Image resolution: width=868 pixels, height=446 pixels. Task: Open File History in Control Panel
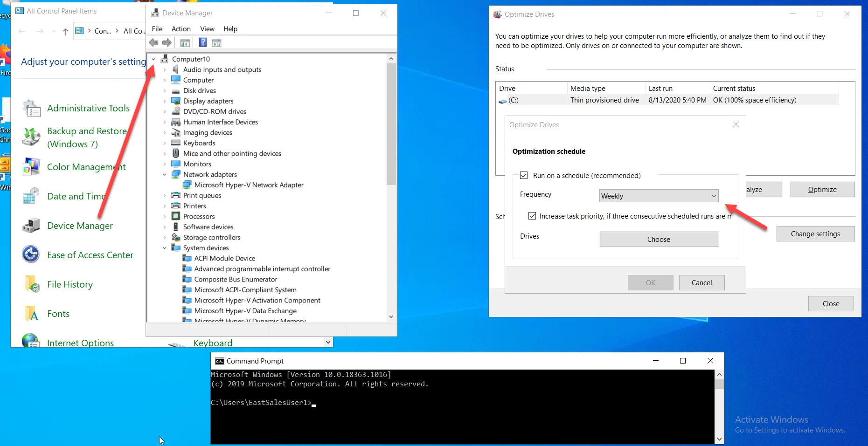point(70,284)
